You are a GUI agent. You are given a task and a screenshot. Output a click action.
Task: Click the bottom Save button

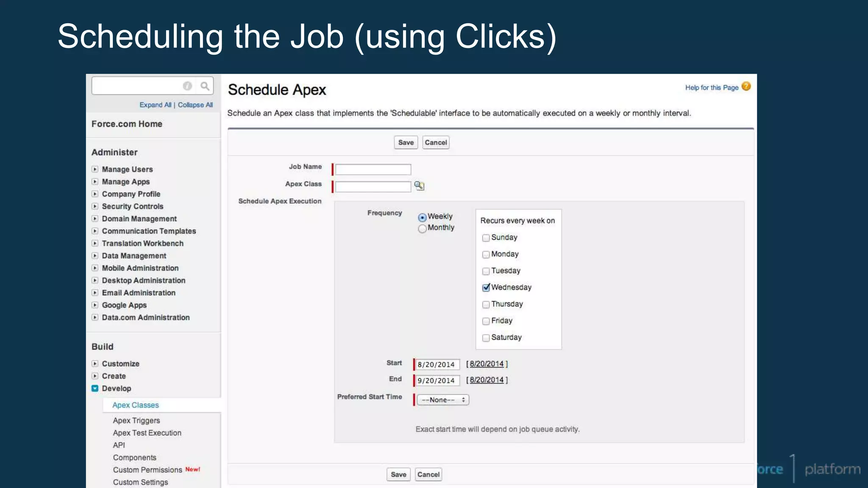click(398, 474)
